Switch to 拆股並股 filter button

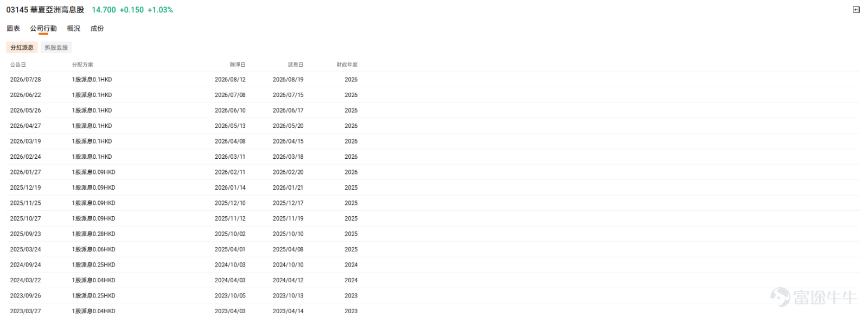pyautogui.click(x=56, y=48)
